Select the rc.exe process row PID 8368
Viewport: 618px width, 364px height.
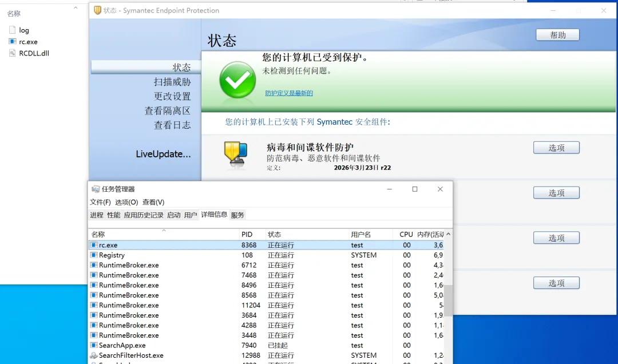[267, 245]
